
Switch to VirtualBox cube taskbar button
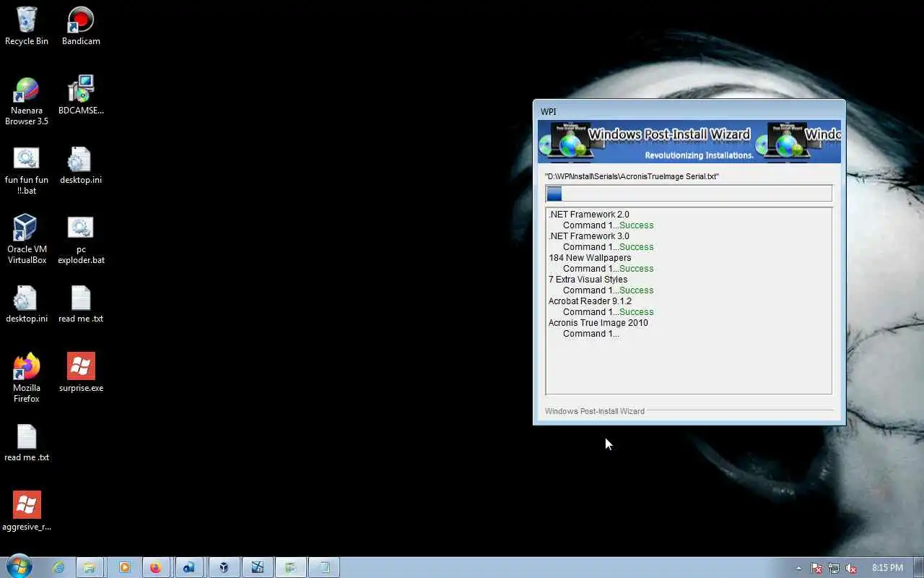click(x=224, y=568)
